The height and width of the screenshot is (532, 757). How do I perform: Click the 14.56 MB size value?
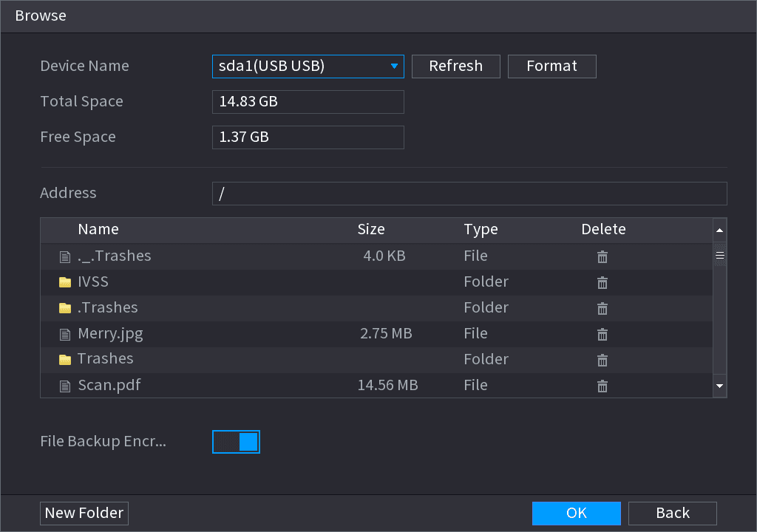tap(387, 385)
